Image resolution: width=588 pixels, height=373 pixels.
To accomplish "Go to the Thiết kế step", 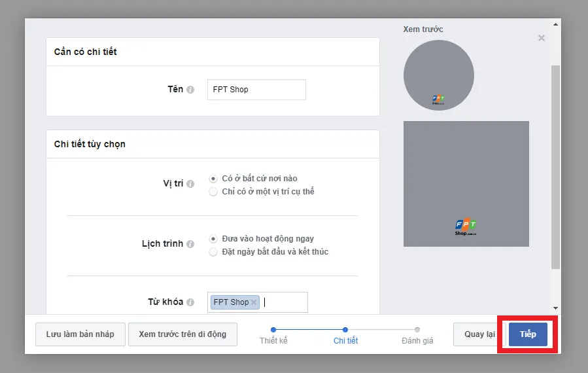I will pos(273,335).
